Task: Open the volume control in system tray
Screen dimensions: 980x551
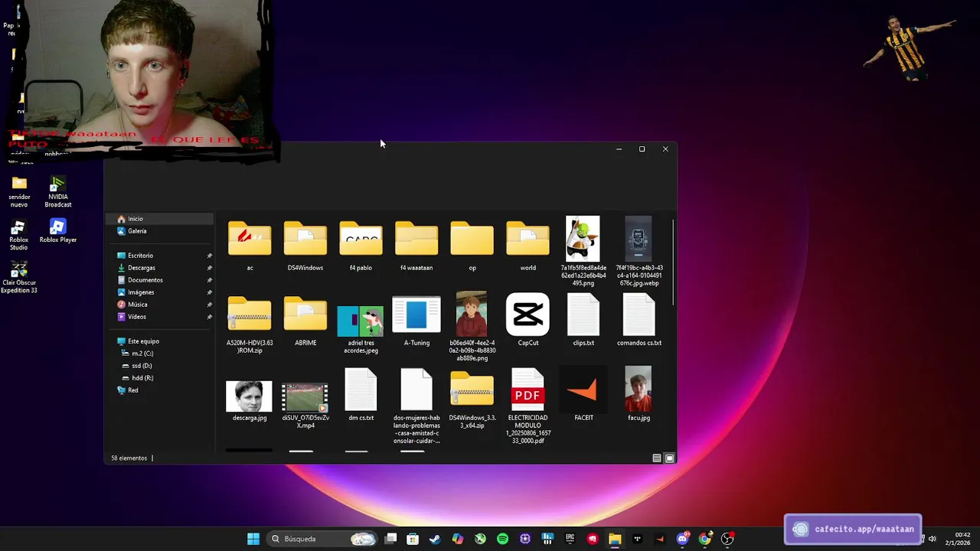Action: click(x=932, y=539)
